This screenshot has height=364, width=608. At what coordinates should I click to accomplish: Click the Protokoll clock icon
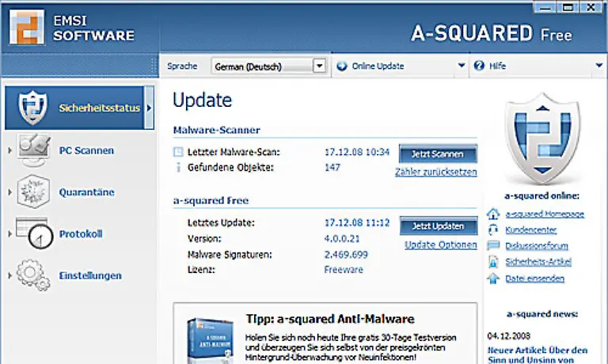pyautogui.click(x=34, y=233)
